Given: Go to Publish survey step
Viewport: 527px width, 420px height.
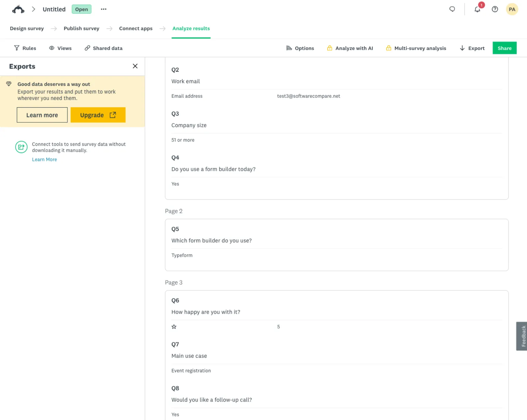Looking at the screenshot, I should tap(81, 28).
